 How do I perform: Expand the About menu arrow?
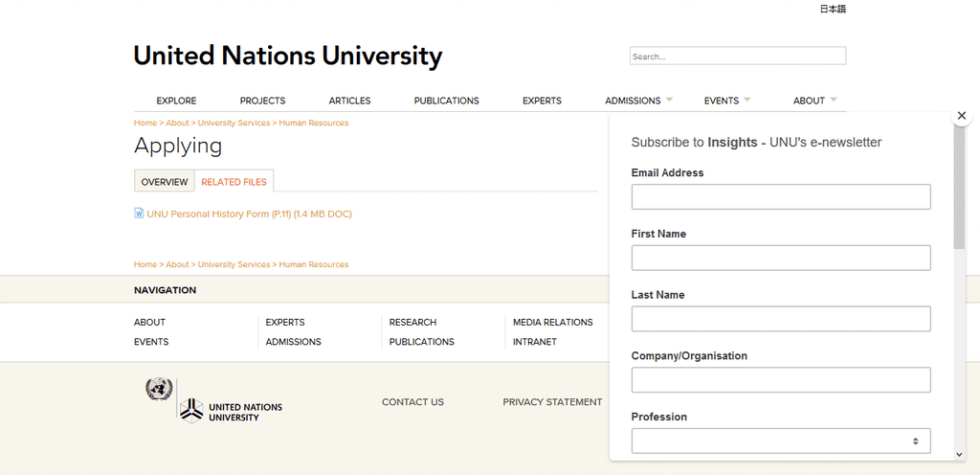pyautogui.click(x=834, y=100)
